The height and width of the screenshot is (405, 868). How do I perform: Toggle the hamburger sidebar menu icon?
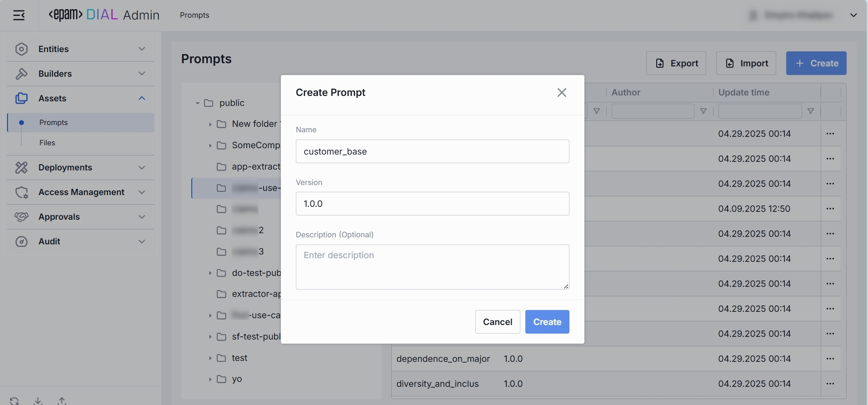tap(19, 15)
